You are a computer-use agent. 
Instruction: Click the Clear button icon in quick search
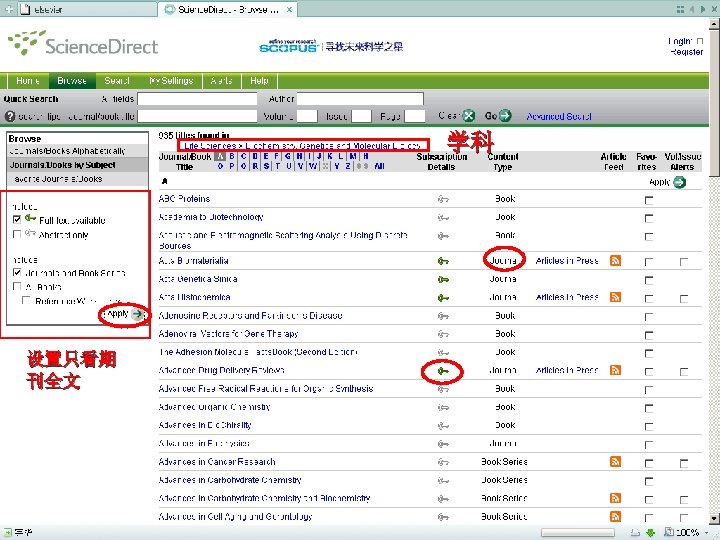pyautogui.click(x=468, y=115)
